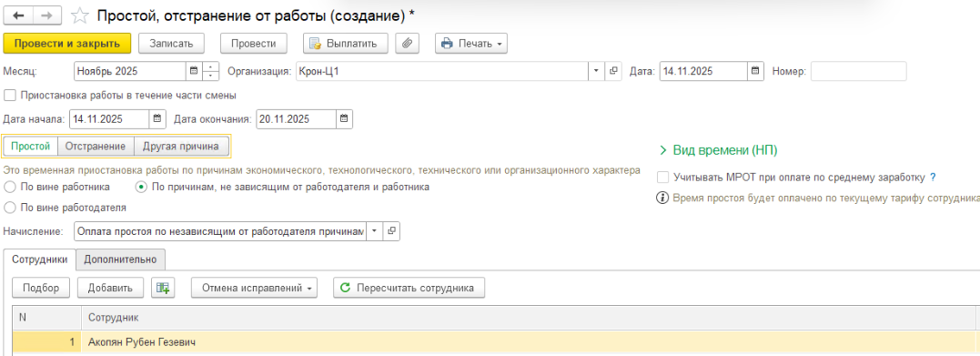Image resolution: width=980 pixels, height=356 pixels.
Task: Select radio По вине работодателя
Action: [9, 207]
